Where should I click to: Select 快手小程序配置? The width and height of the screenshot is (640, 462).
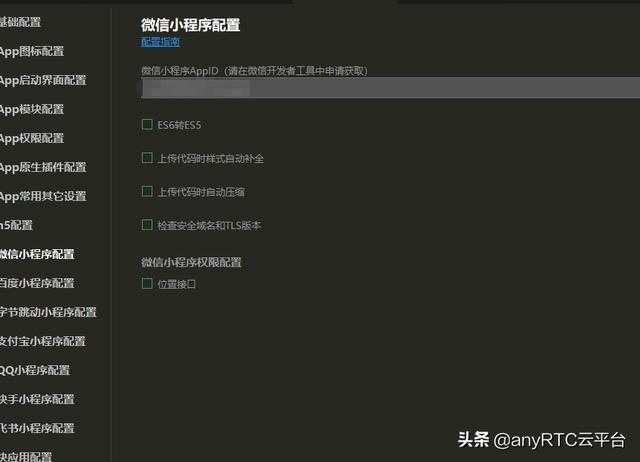(37, 399)
